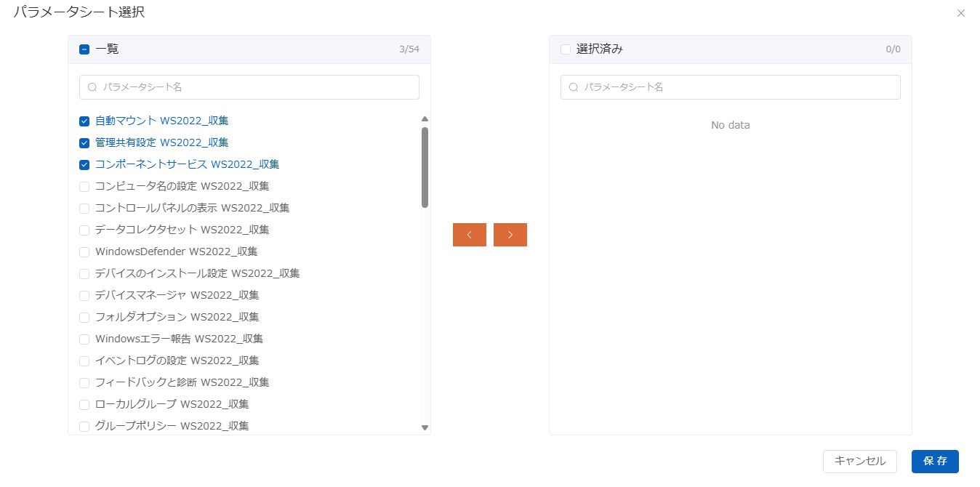Check Windowsエラー報告 WS2022_収集

[84, 339]
